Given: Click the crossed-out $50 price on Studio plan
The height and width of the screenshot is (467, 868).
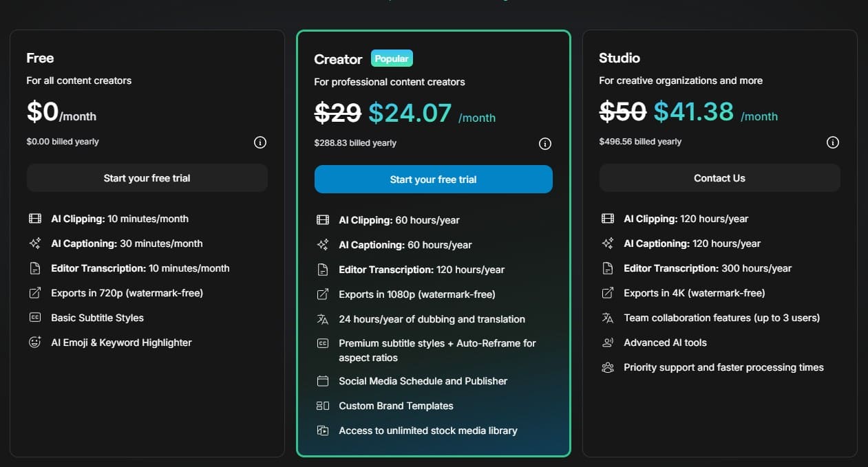Looking at the screenshot, I should click(x=622, y=111).
